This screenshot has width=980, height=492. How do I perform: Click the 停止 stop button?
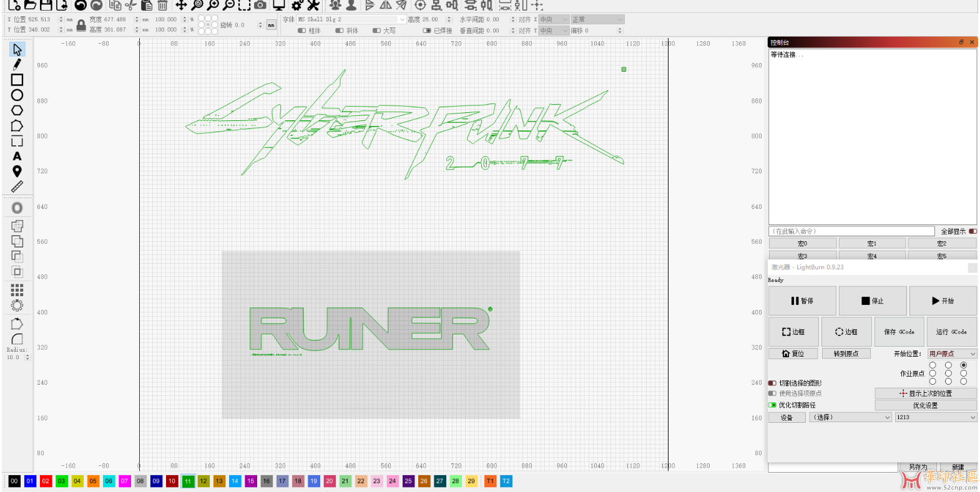click(x=873, y=301)
